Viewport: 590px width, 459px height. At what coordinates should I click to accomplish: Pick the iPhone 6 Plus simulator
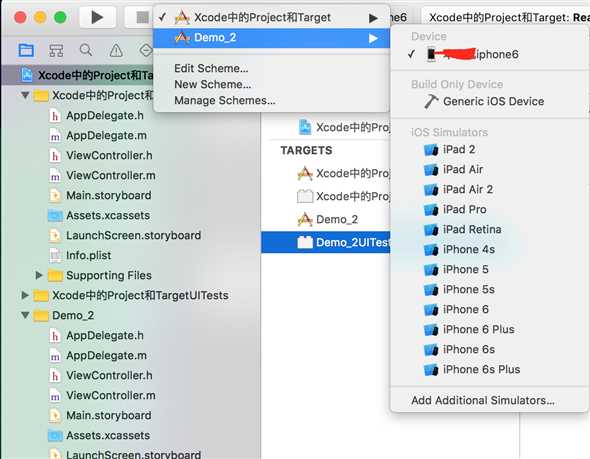[x=490, y=330]
